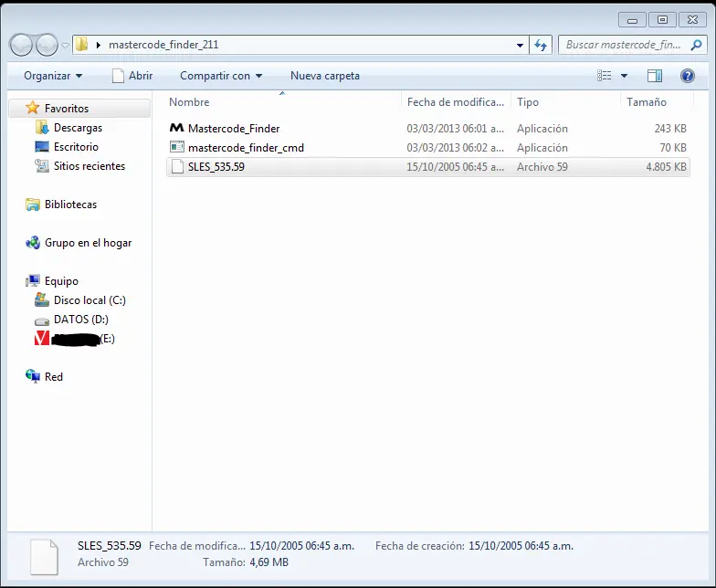
Task: Click the Descargas folder icon
Action: pos(42,128)
